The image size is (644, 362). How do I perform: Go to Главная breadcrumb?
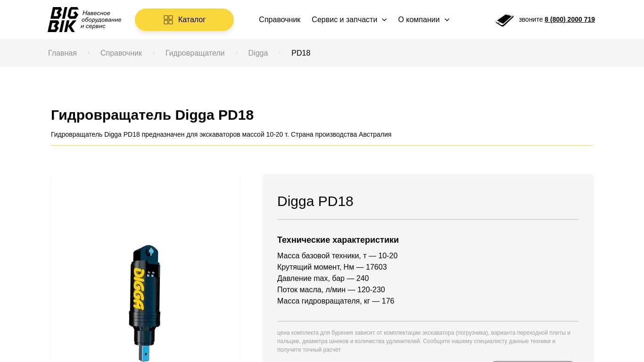point(62,53)
